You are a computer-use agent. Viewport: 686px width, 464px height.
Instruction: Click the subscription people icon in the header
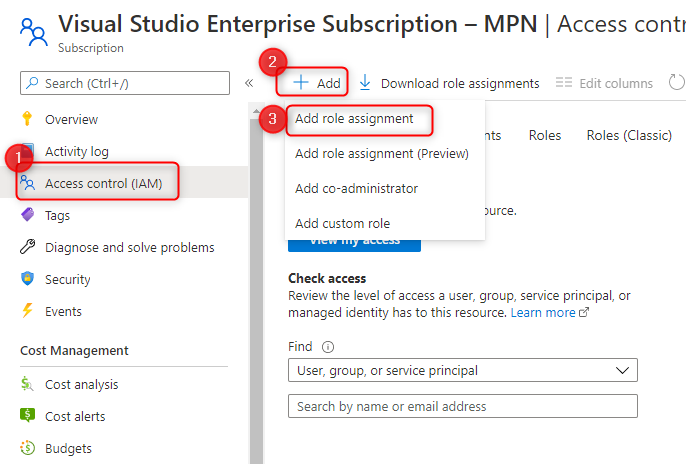(34, 31)
